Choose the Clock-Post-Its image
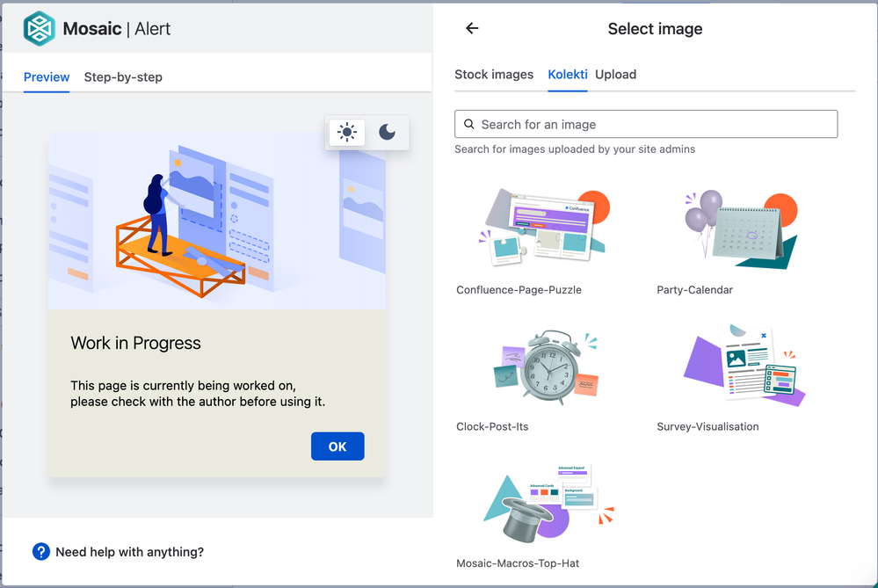878x588 pixels. [x=546, y=367]
